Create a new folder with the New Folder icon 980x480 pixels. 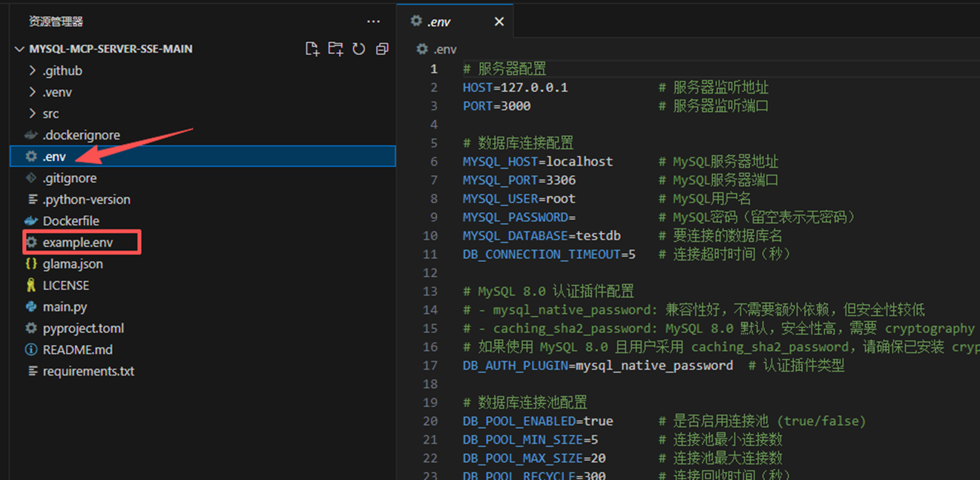[x=335, y=48]
